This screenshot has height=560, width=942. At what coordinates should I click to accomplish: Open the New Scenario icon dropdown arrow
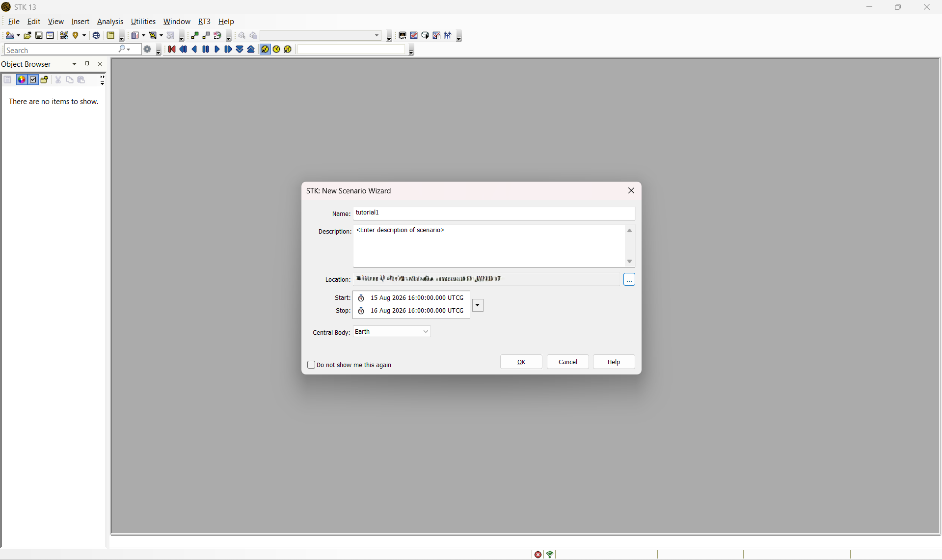[18, 35]
